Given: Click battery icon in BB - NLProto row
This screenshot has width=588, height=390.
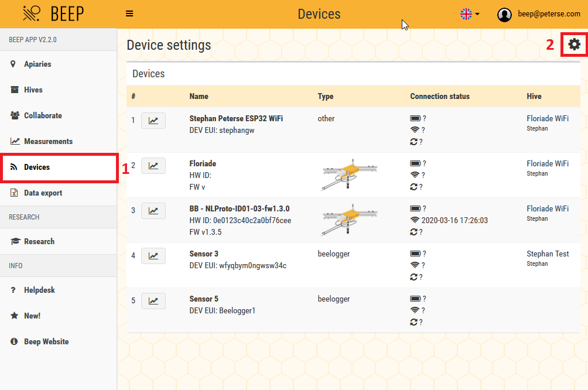Looking at the screenshot, I should (415, 208).
